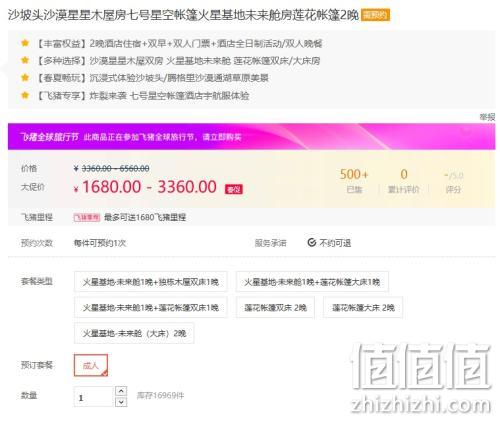Click the 举报 report link
This screenshot has height=422, width=500.
pos(487,117)
